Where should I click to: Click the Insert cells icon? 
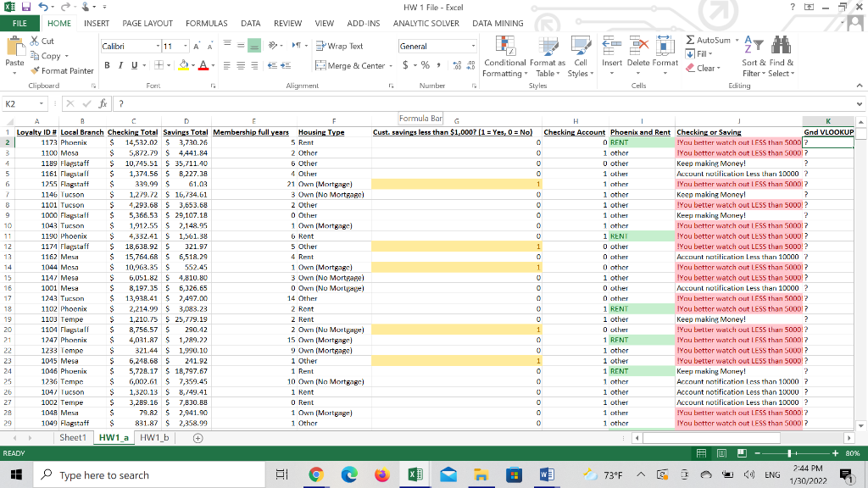[x=612, y=47]
